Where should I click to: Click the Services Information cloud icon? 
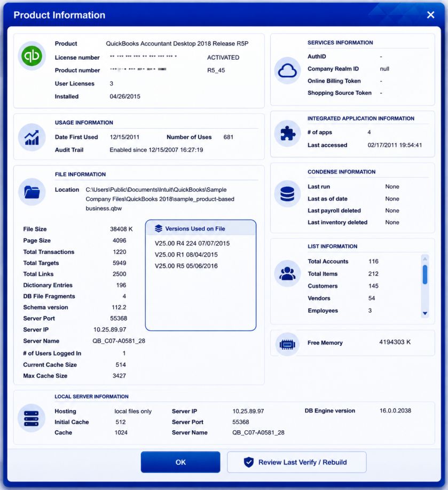point(287,70)
